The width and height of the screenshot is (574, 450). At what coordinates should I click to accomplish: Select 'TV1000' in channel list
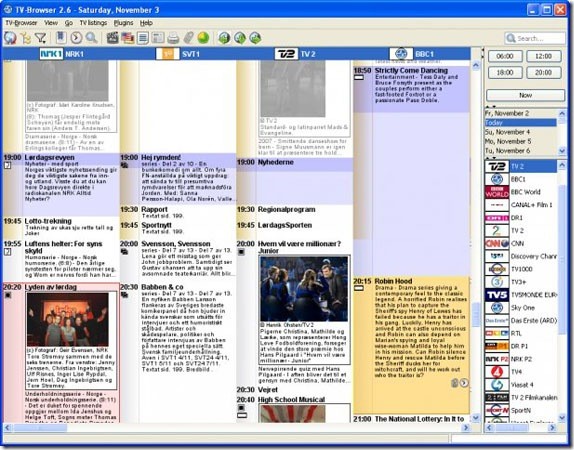[x=521, y=269]
